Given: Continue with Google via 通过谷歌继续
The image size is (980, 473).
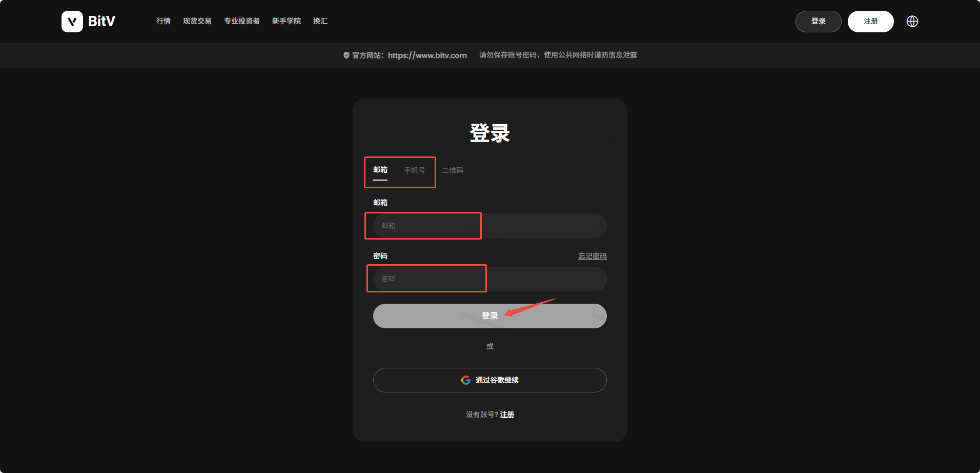Looking at the screenshot, I should [x=489, y=380].
